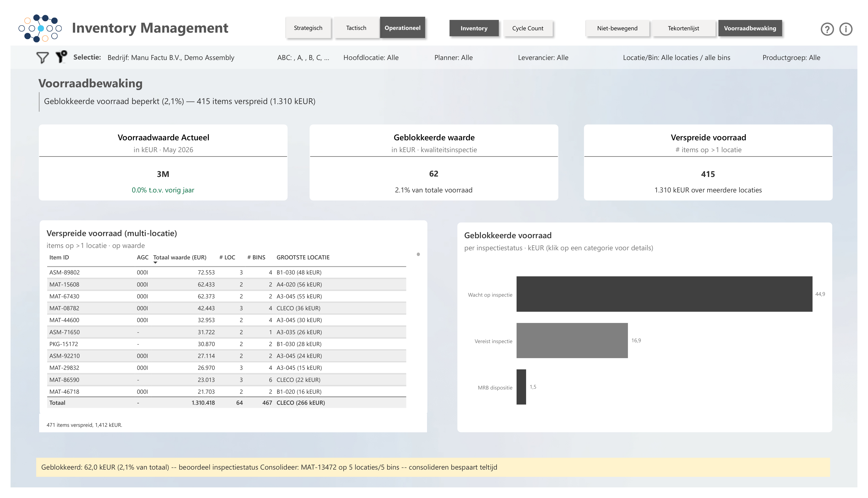
Task: Select the Vereist inspectie bar
Action: [x=572, y=340]
